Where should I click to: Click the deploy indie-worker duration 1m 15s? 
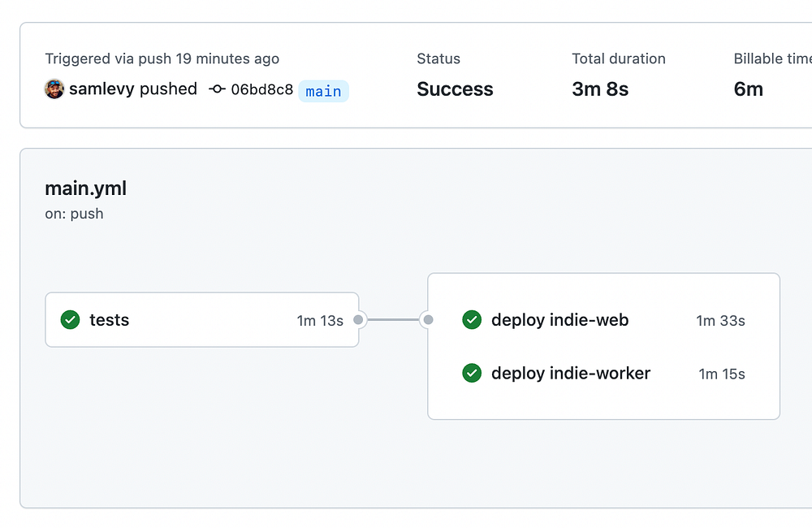tap(722, 374)
